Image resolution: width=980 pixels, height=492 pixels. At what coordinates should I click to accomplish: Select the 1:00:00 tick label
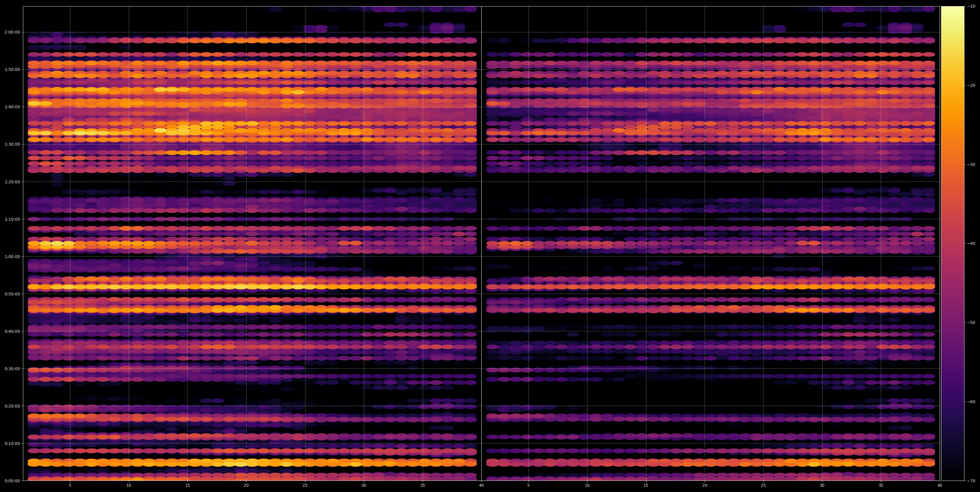click(12, 257)
